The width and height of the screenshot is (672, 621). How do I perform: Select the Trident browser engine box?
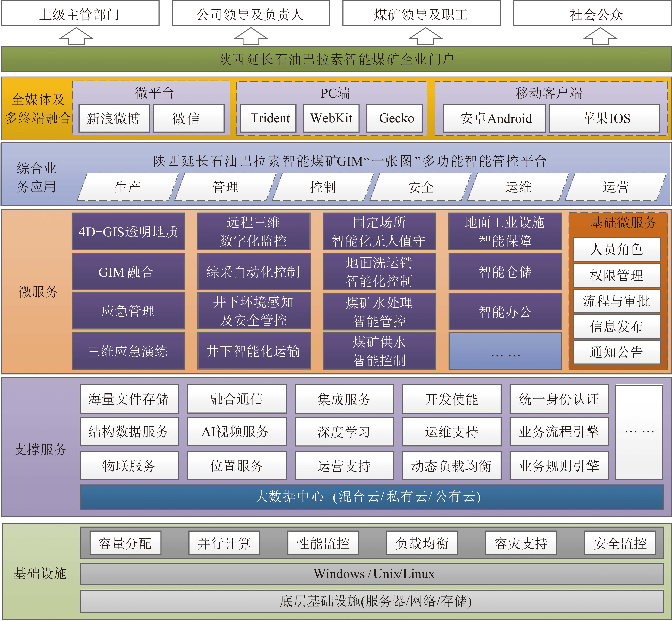pyautogui.click(x=268, y=118)
